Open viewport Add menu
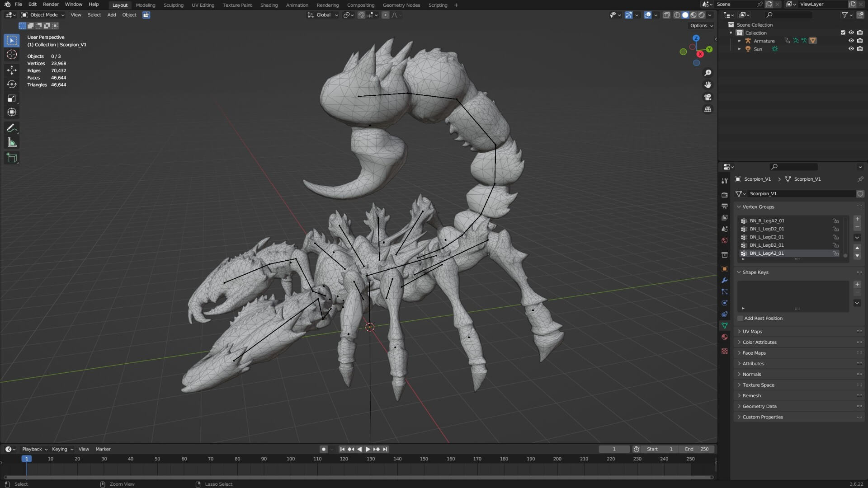The width and height of the screenshot is (868, 488). coord(112,15)
